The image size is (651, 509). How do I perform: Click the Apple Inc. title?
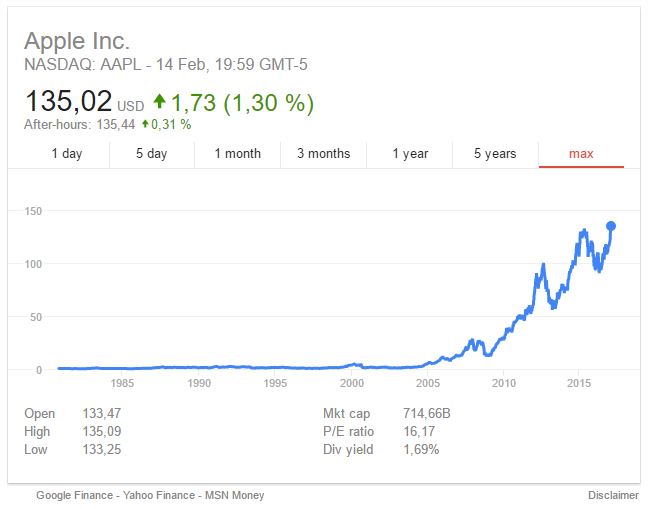pos(77,41)
